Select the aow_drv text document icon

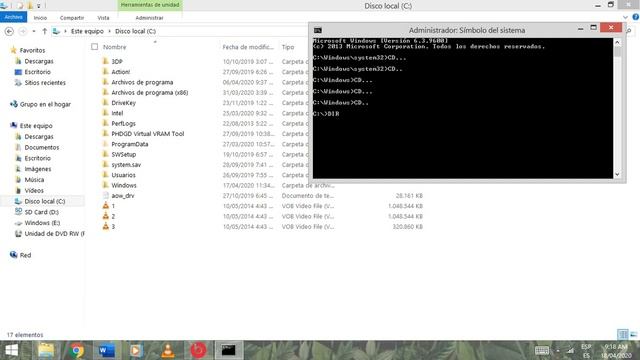coord(105,196)
